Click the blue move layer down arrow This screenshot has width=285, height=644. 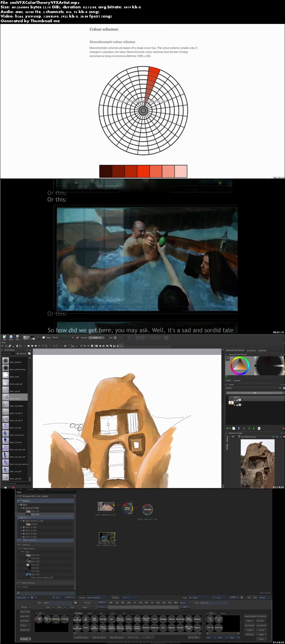pos(239,428)
